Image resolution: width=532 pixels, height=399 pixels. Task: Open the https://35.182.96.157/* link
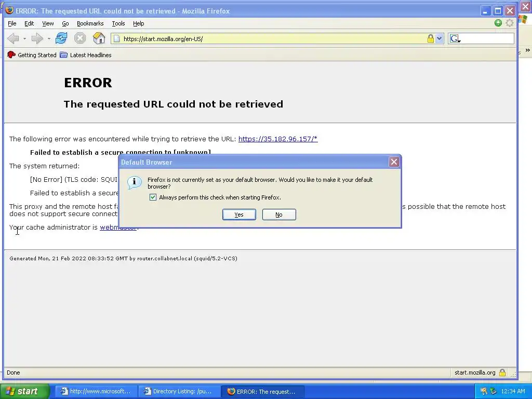click(278, 139)
